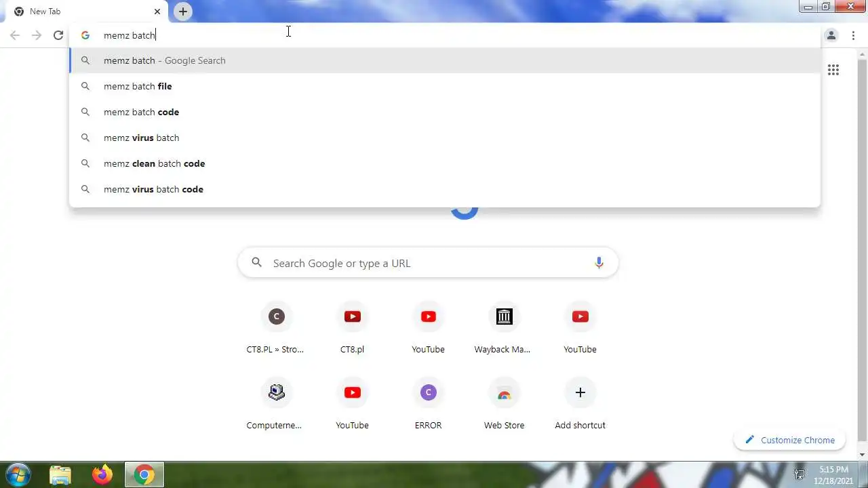Click the Customize Chrome button

[x=789, y=440]
